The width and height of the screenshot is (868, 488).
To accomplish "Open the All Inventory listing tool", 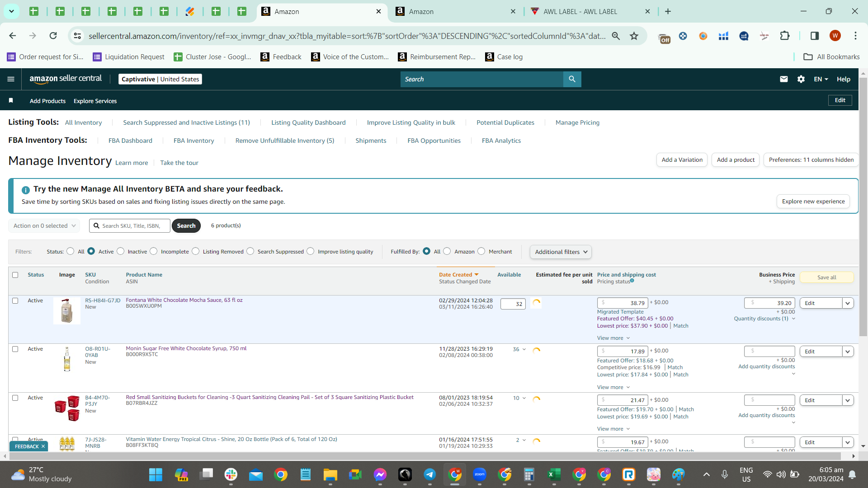I will click(83, 122).
